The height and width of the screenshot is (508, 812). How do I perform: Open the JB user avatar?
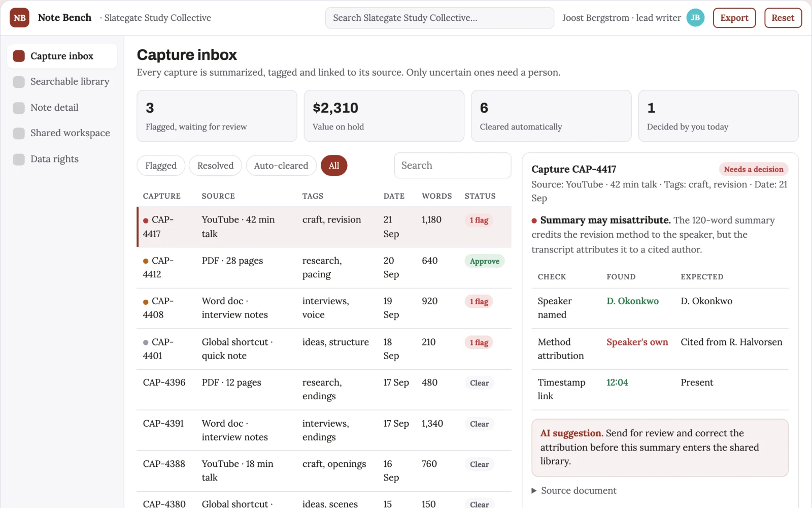pos(695,18)
